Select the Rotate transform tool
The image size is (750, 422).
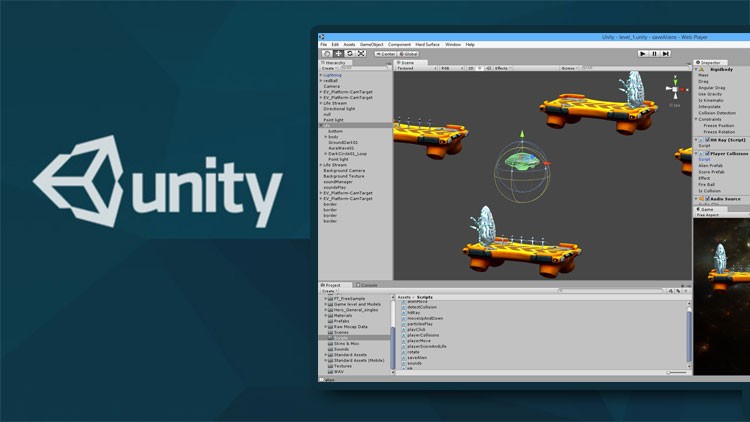coord(350,54)
